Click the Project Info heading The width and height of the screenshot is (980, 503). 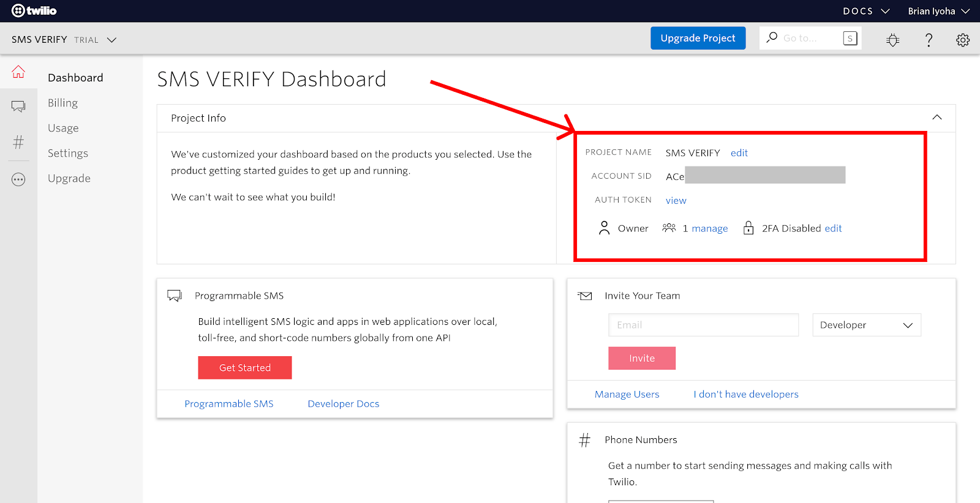(198, 118)
